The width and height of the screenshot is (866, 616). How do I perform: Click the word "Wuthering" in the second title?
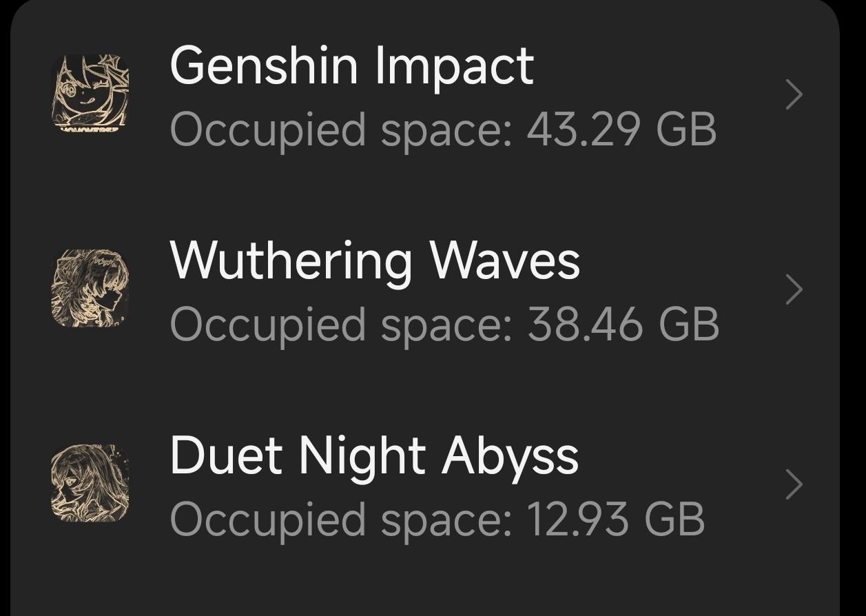291,261
